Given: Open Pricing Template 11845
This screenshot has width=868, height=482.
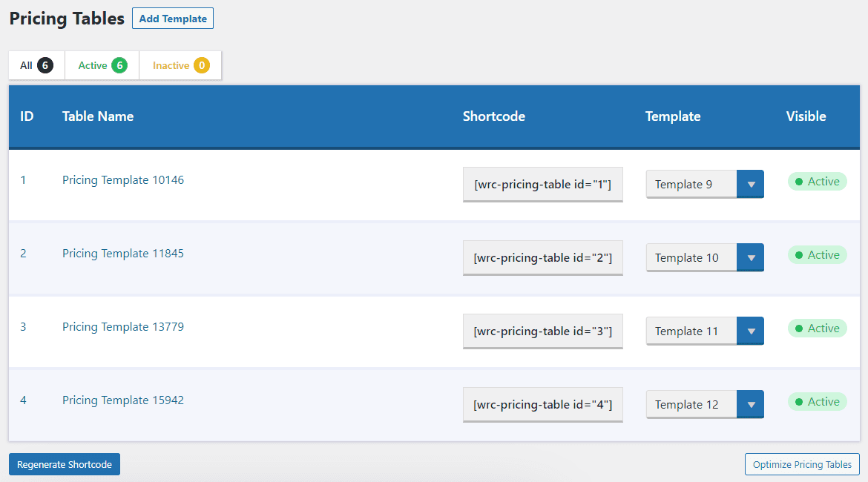Looking at the screenshot, I should point(123,254).
